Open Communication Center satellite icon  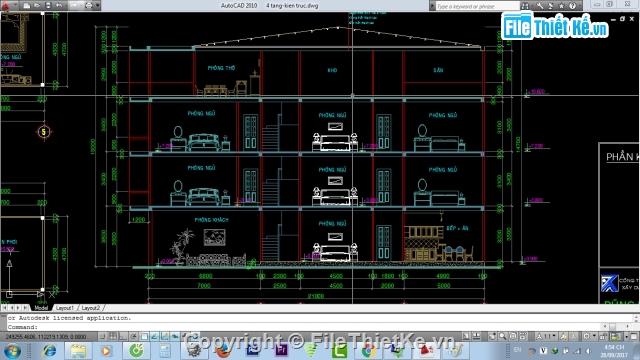click(x=550, y=6)
